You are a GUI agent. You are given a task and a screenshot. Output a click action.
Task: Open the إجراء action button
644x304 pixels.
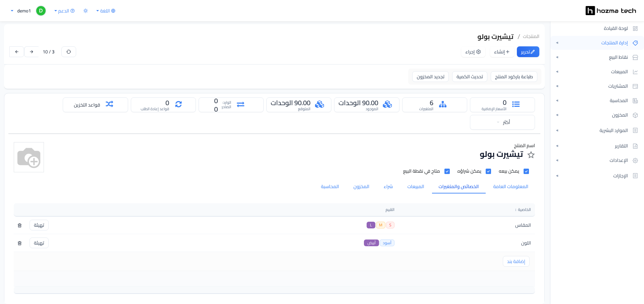point(473,52)
